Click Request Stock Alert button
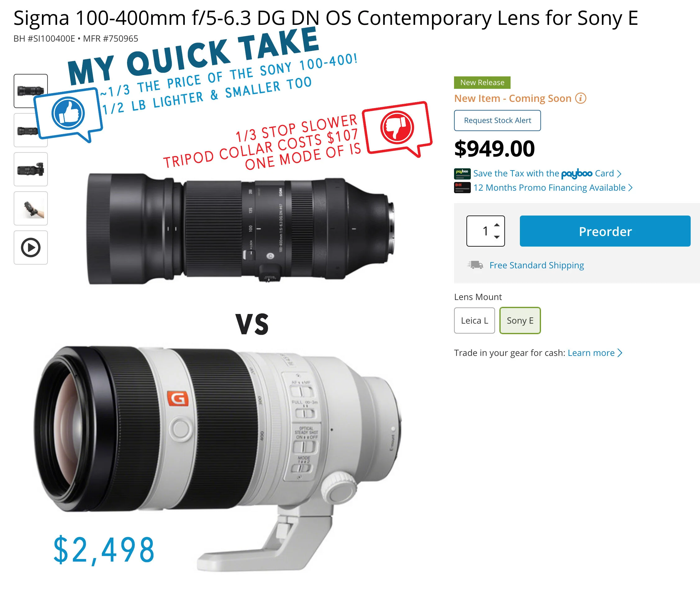700x591 pixels. point(497,120)
